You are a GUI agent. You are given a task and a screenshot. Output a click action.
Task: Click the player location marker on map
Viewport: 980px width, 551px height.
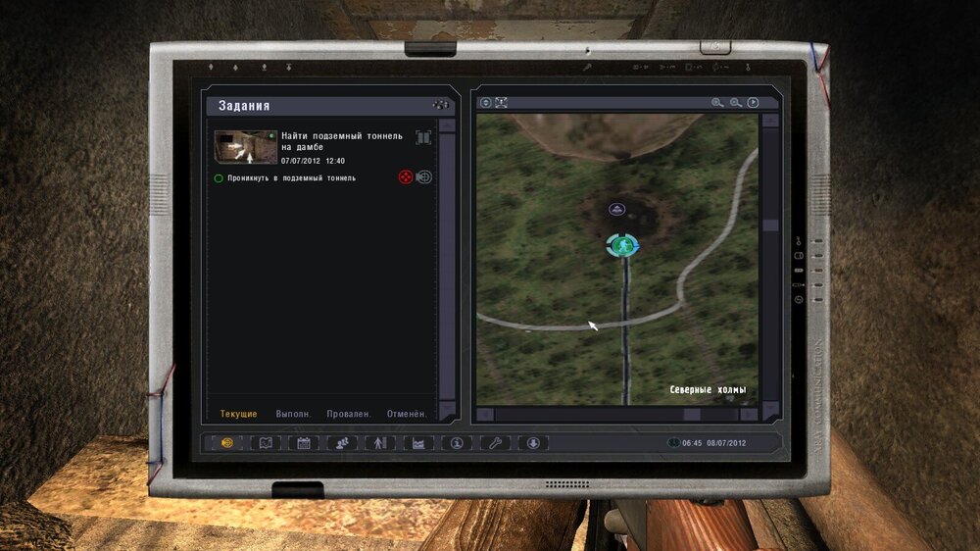coord(622,245)
